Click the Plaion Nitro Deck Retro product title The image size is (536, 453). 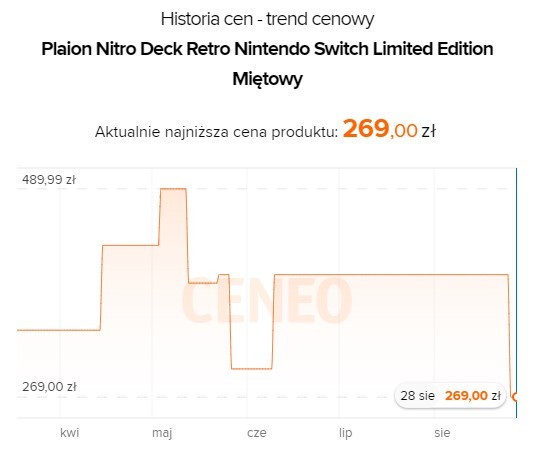coord(267,64)
